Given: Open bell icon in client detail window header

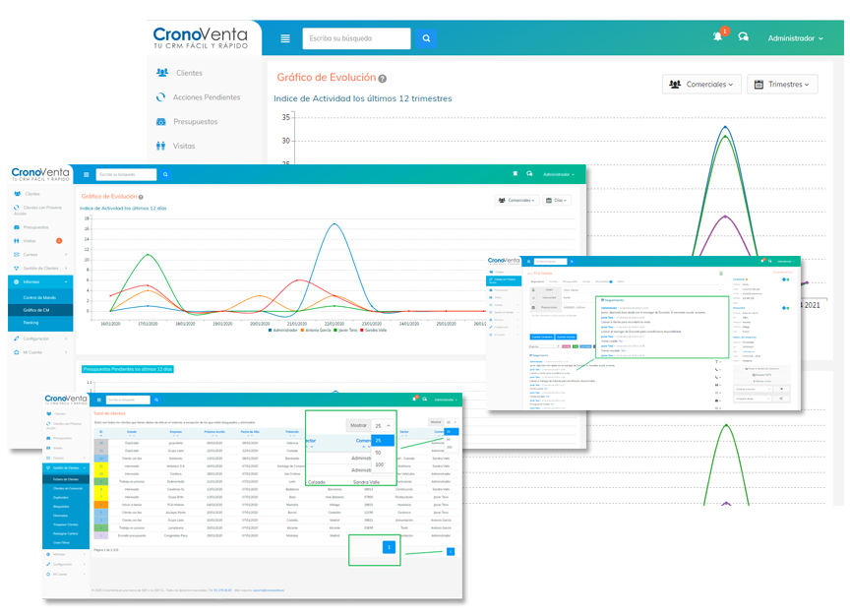Looking at the screenshot, I should [762, 261].
